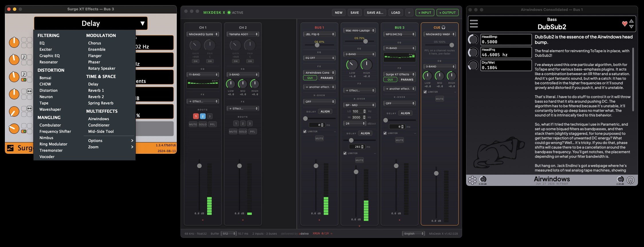Select next Airwindows effect with down arrow

631,26
